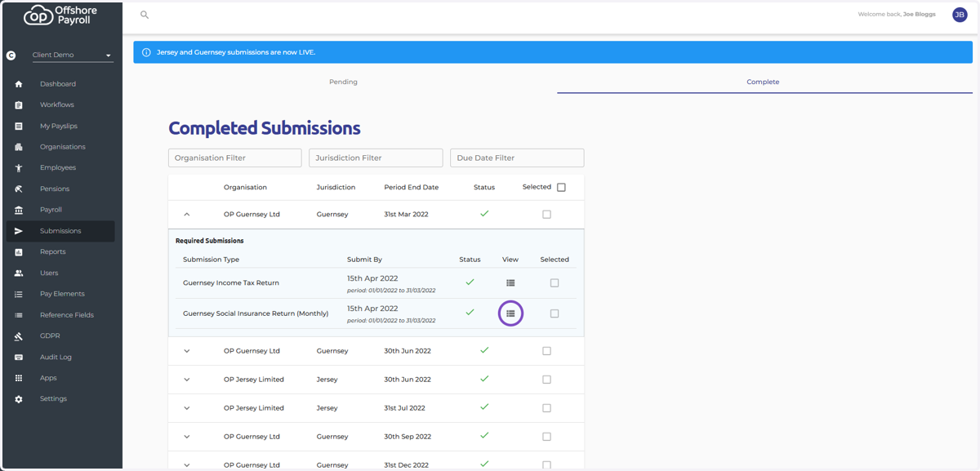Viewport: 980px width, 471px height.
Task: Click the GDPR gavel icon
Action: tap(19, 336)
